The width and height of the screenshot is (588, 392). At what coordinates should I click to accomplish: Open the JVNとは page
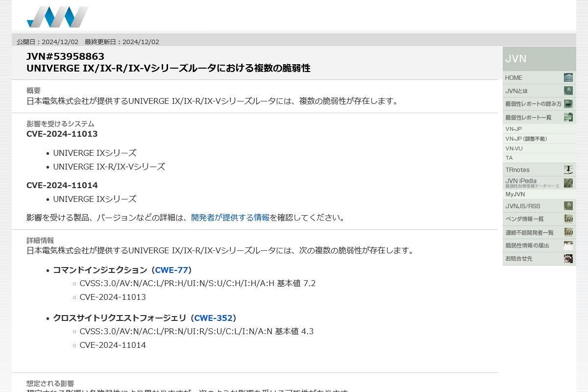coord(516,91)
